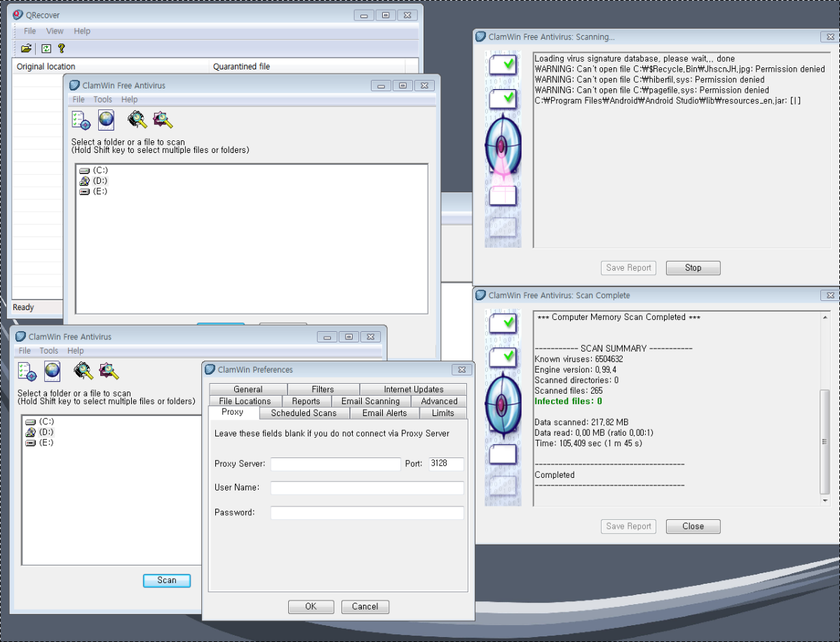The width and height of the screenshot is (840, 642).
Task: Open Tools menu in ClamWin window overlapping QRecover
Action: [x=102, y=100]
